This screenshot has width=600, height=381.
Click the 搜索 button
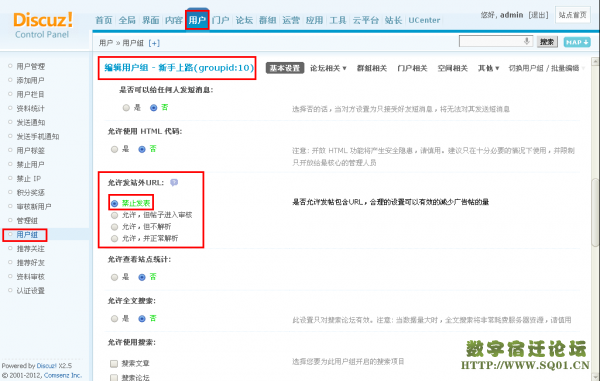pyautogui.click(x=547, y=42)
